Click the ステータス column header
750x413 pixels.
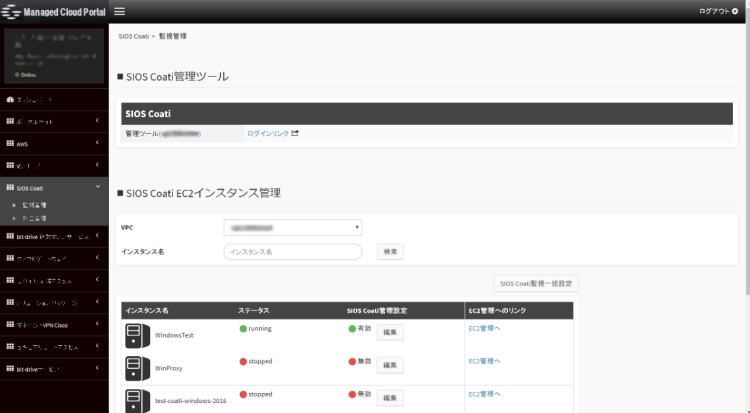click(x=254, y=311)
